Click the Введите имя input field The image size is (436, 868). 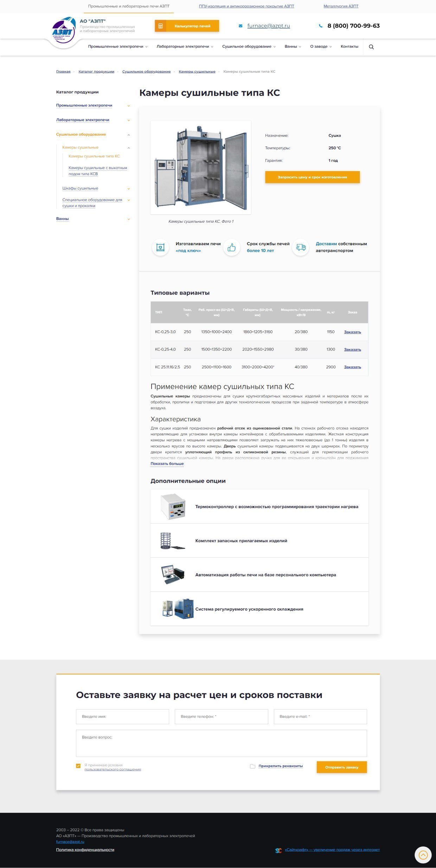pos(122,717)
